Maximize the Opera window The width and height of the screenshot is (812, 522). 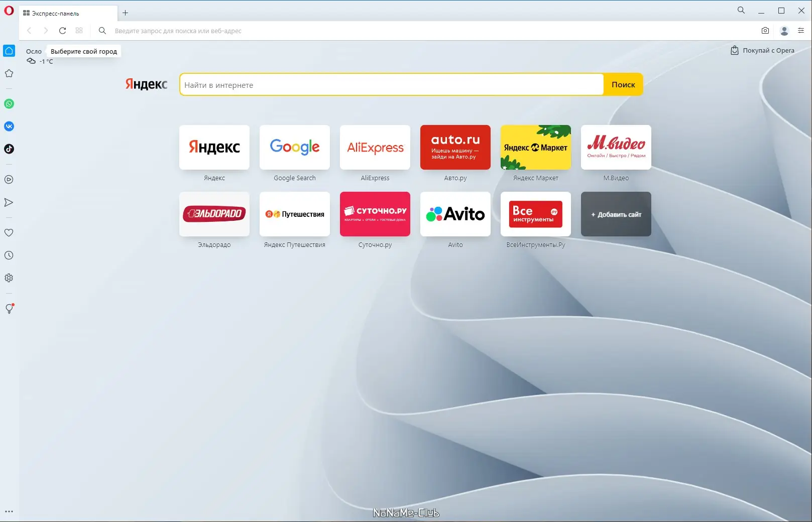tap(781, 11)
